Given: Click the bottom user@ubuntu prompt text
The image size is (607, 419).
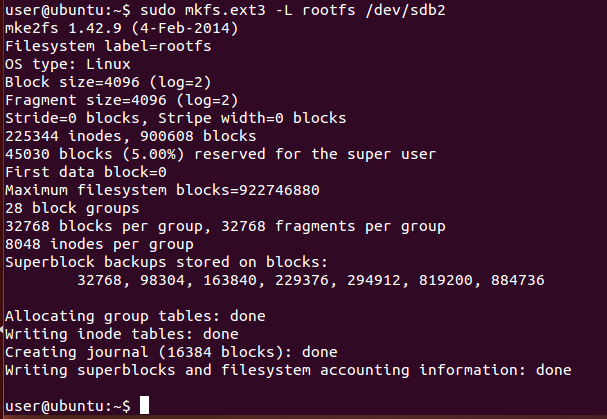Looking at the screenshot, I should pos(67,406).
